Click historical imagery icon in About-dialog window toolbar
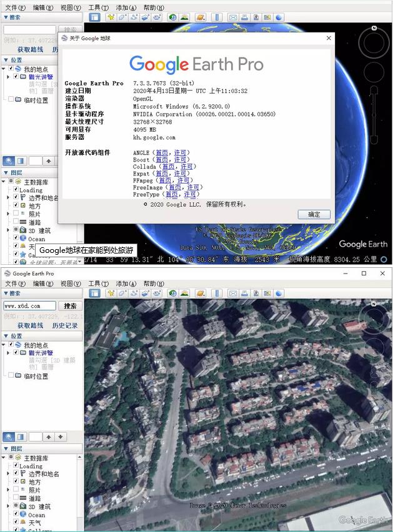The image size is (393, 532). [172, 17]
